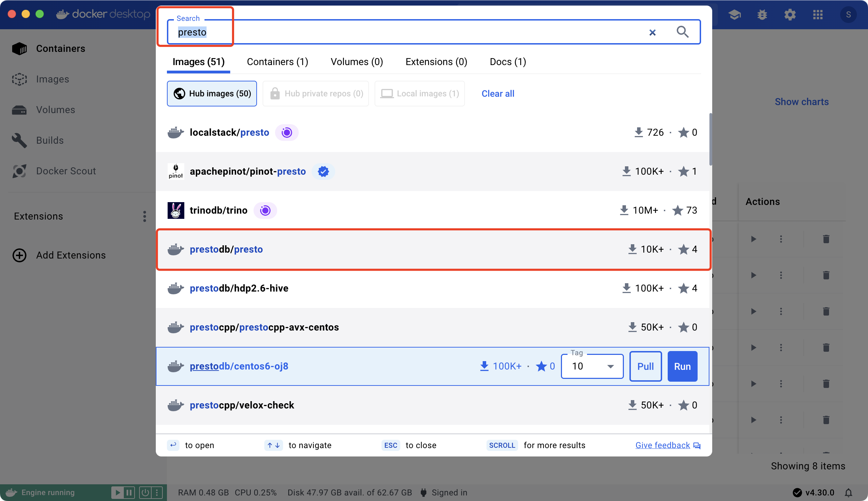Click the apachepinot/pinot-presto result name
Viewport: 868px width, 501px height.
click(248, 172)
